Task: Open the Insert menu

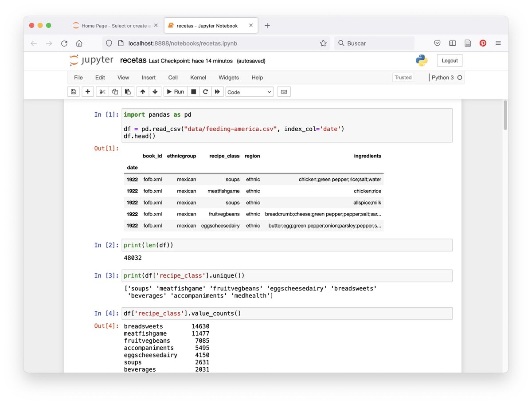Action: tap(149, 78)
